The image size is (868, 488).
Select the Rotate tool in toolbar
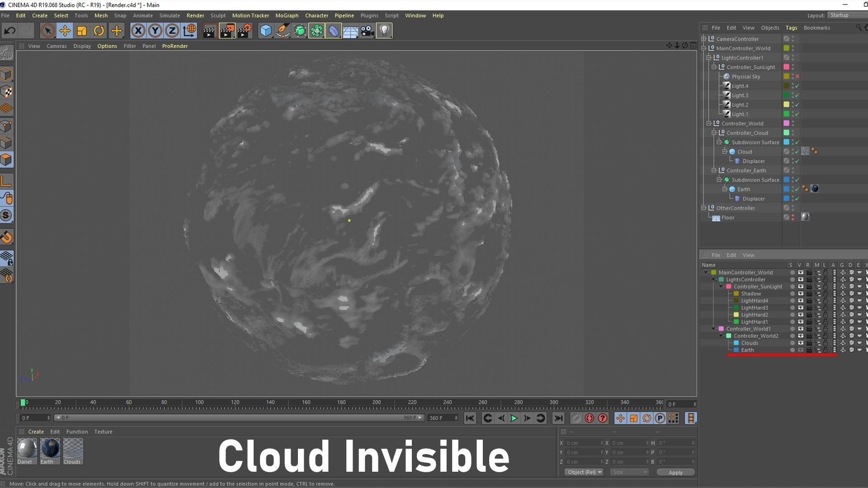coord(99,31)
